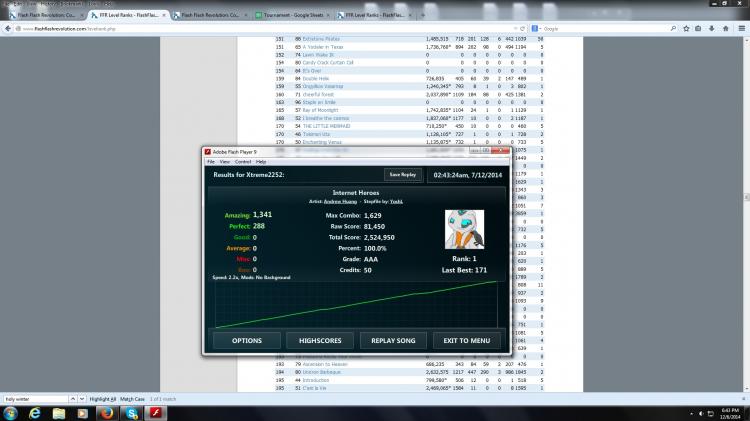Viewport: 750px width, 421px height.
Task: Switch to Flash Player taskbar icon
Action: pyautogui.click(x=156, y=413)
